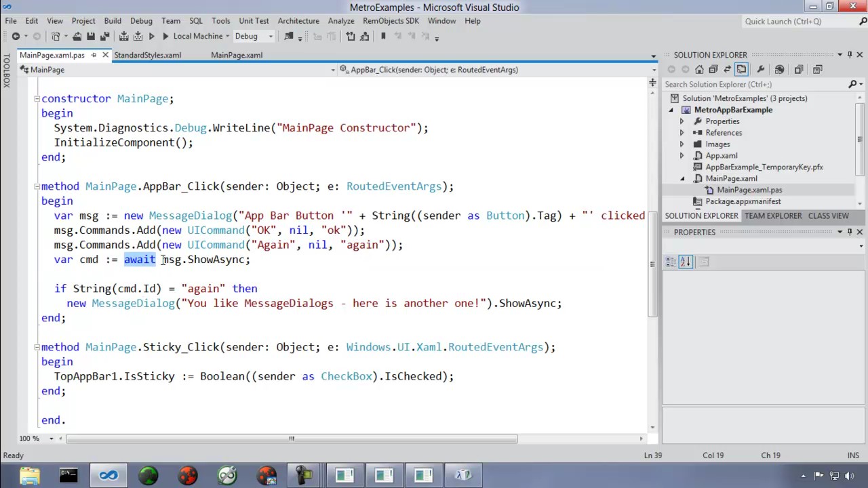Collapse the AppBar_Click method block

point(37,186)
